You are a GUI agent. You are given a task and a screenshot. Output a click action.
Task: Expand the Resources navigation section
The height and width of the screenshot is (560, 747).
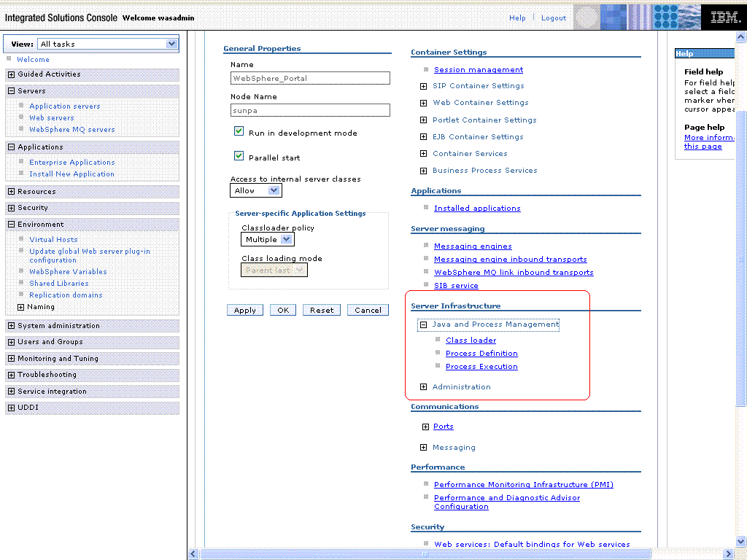12,192
